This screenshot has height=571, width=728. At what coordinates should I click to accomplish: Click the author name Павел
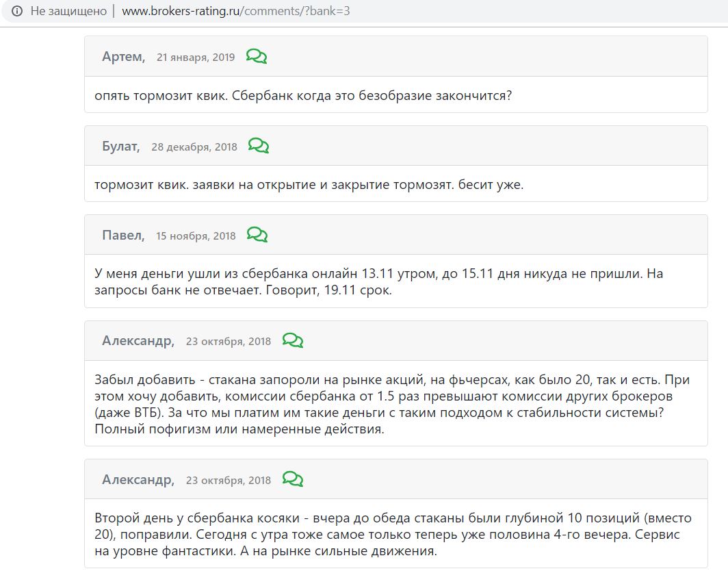click(x=123, y=236)
